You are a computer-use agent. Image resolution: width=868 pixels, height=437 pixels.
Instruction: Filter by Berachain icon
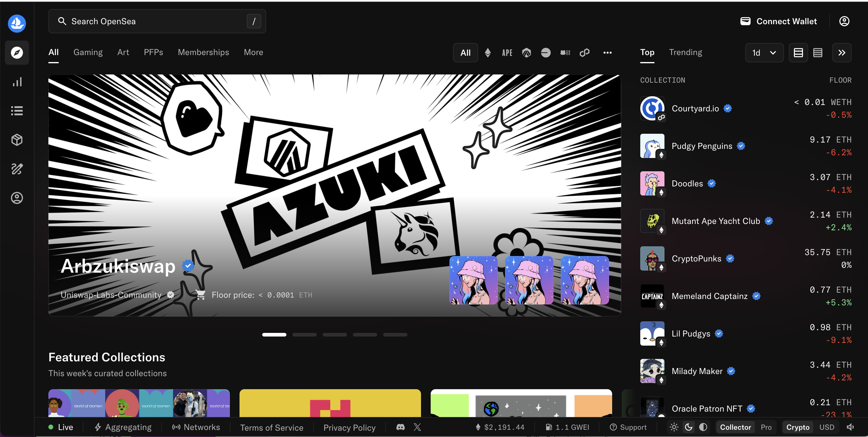coord(565,53)
